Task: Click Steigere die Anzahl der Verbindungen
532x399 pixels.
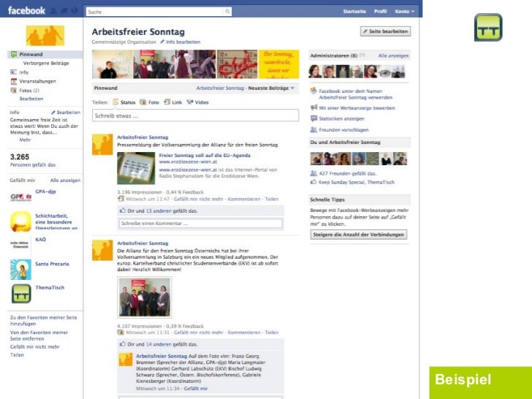Action: (359, 235)
